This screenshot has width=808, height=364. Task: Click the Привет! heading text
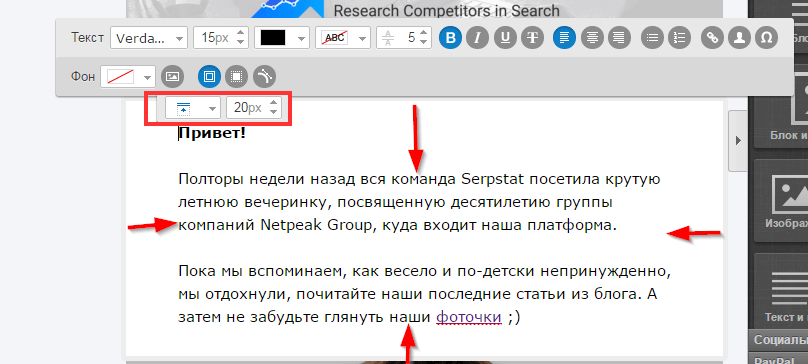tap(212, 134)
